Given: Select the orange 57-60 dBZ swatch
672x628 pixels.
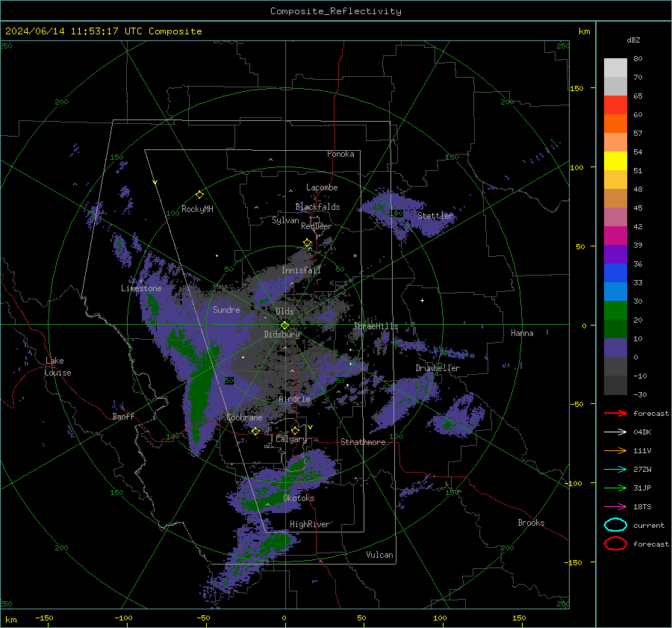Looking at the screenshot, I should [x=615, y=124].
